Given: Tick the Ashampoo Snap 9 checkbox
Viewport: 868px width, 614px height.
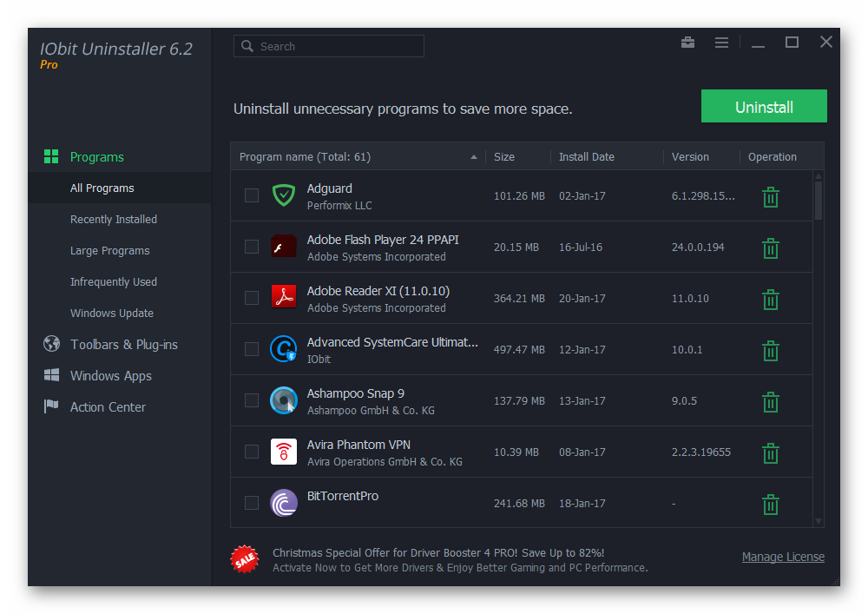Looking at the screenshot, I should tap(252, 400).
